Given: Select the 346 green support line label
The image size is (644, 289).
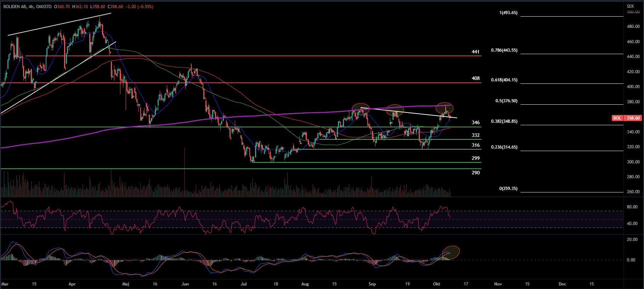Looking at the screenshot, I should click(x=475, y=122).
